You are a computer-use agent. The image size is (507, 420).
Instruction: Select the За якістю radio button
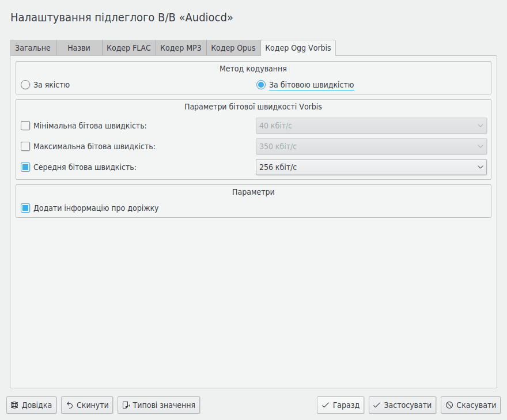(25, 85)
